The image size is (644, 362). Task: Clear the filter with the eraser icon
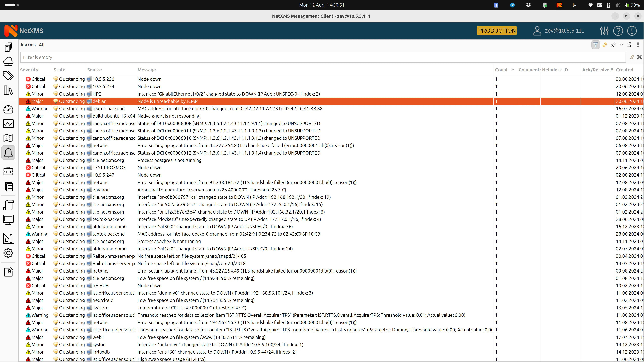click(632, 57)
